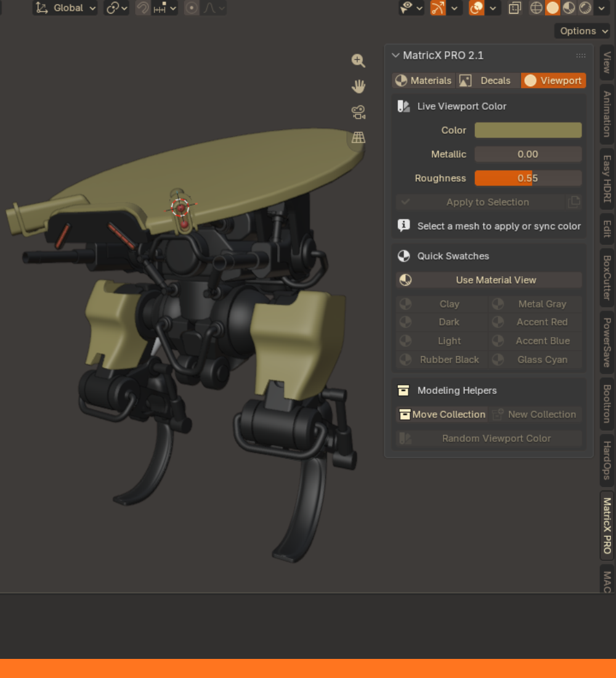The height and width of the screenshot is (678, 616).
Task: Open the shading options dropdown arrow
Action: click(601, 8)
